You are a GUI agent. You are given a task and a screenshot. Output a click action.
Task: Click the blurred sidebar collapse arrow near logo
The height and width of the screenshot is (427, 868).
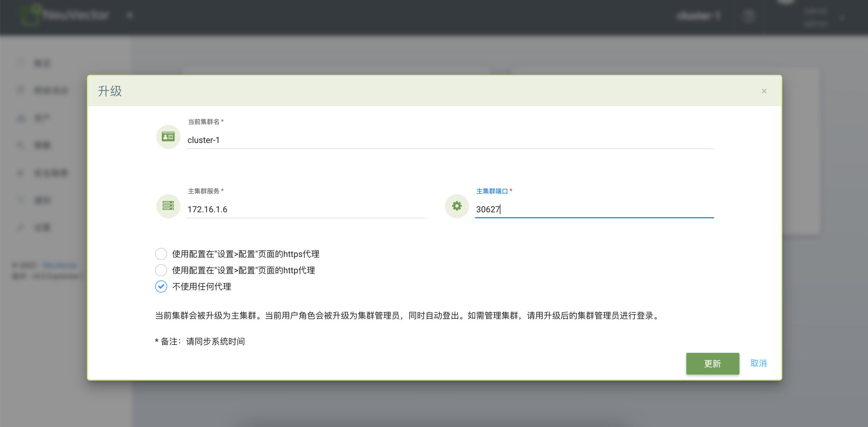(130, 15)
